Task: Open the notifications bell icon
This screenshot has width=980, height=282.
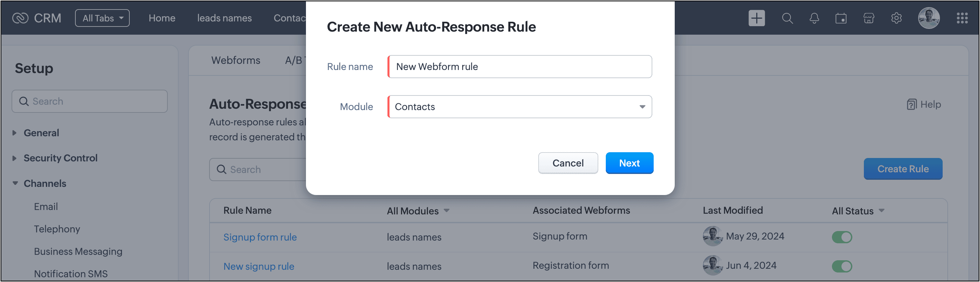Action: tap(814, 18)
